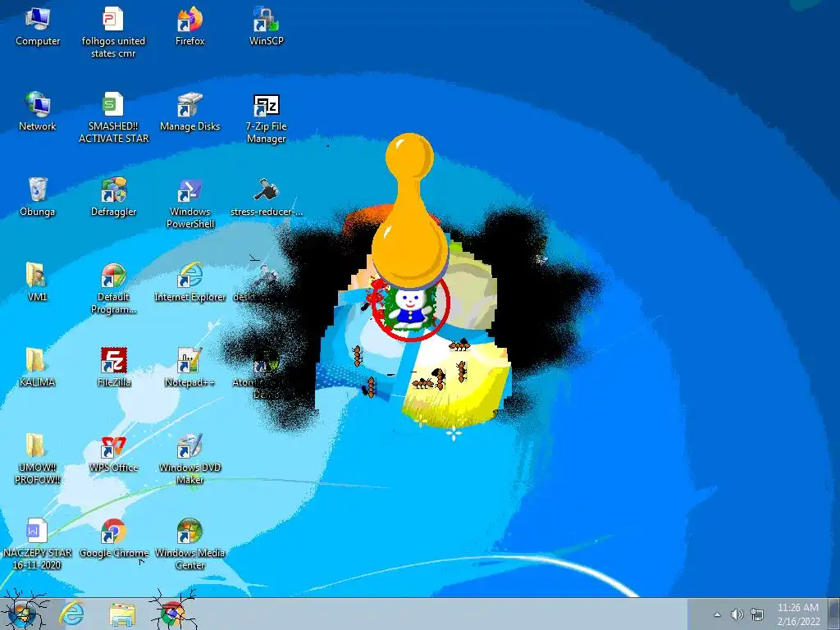The height and width of the screenshot is (630, 840).
Task: Click the Obunga recycle bin icon
Action: click(x=38, y=197)
